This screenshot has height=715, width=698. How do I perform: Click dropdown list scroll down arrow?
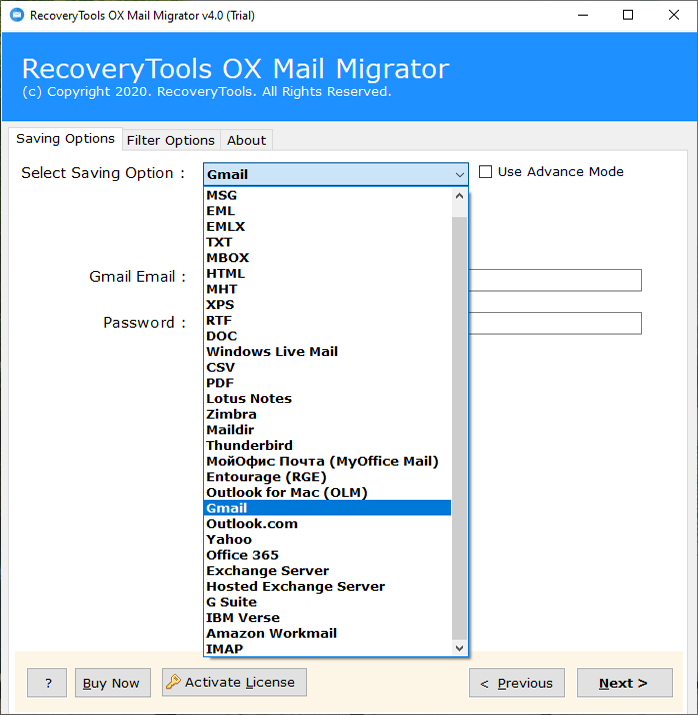[x=460, y=648]
